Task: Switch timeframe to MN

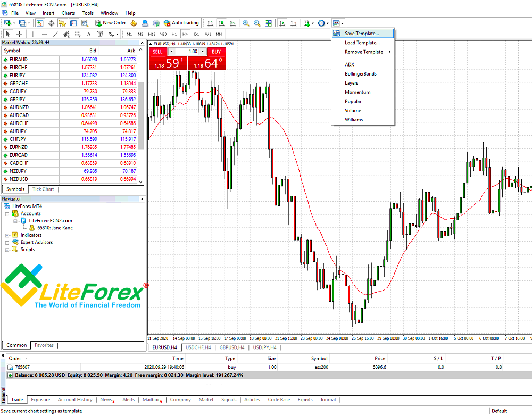Action: (x=219, y=34)
